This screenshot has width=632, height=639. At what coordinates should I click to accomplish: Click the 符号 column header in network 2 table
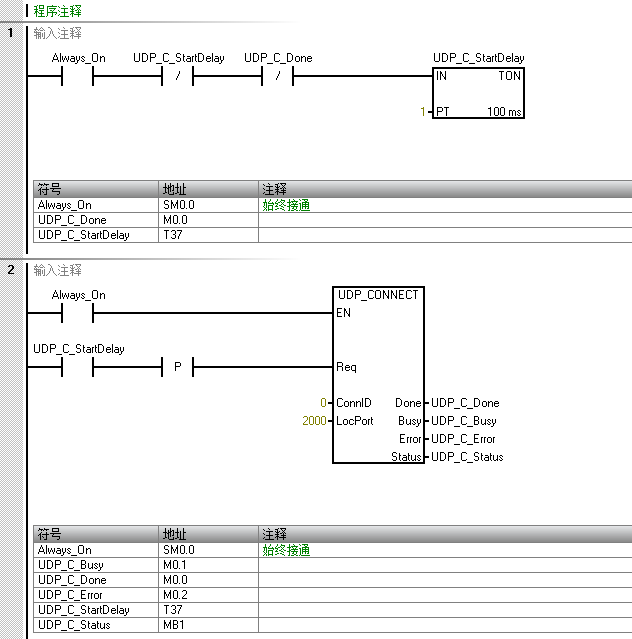[96, 534]
